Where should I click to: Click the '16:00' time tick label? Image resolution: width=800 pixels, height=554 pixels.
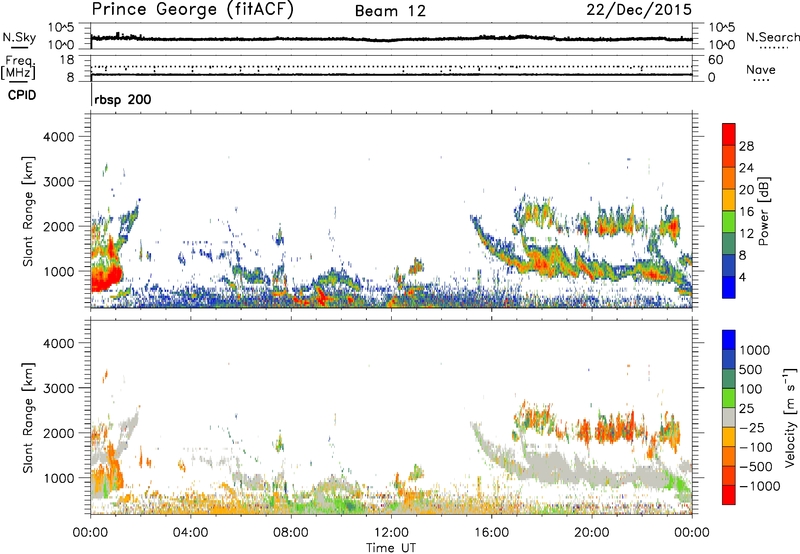click(491, 532)
